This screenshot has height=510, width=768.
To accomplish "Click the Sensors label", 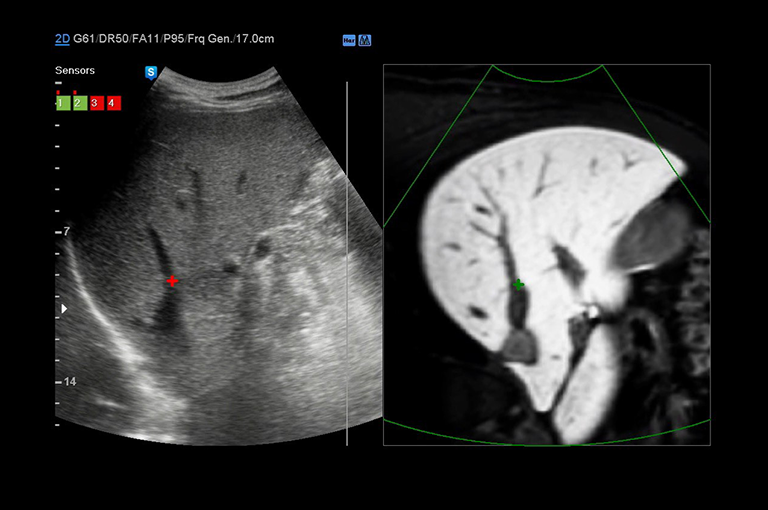I will pyautogui.click(x=75, y=71).
